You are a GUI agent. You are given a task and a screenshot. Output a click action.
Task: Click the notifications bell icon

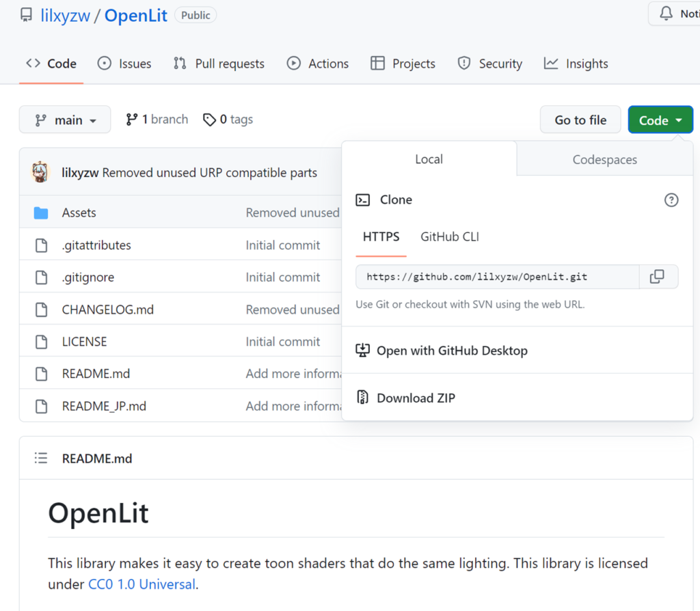tap(666, 14)
